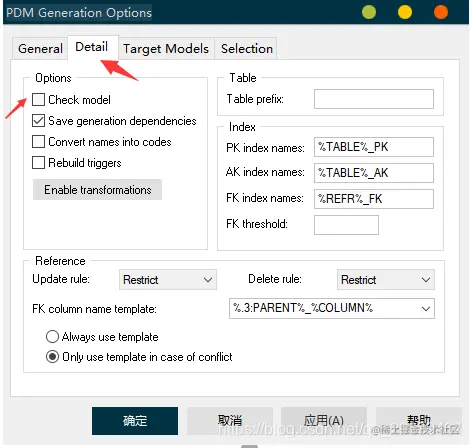Cancel with the 取消 button

pos(230,421)
